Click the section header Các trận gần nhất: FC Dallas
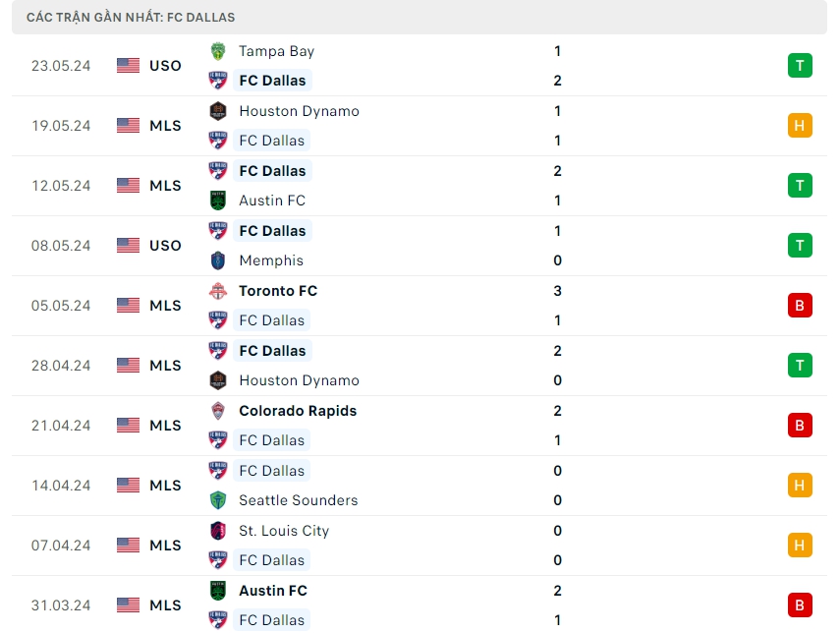The width and height of the screenshot is (840, 633). 131,17
